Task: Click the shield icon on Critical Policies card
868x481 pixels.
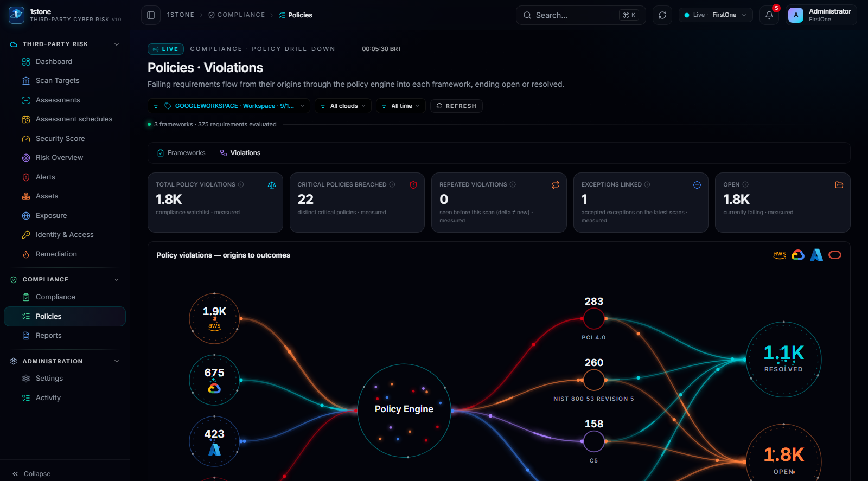Action: click(x=413, y=185)
